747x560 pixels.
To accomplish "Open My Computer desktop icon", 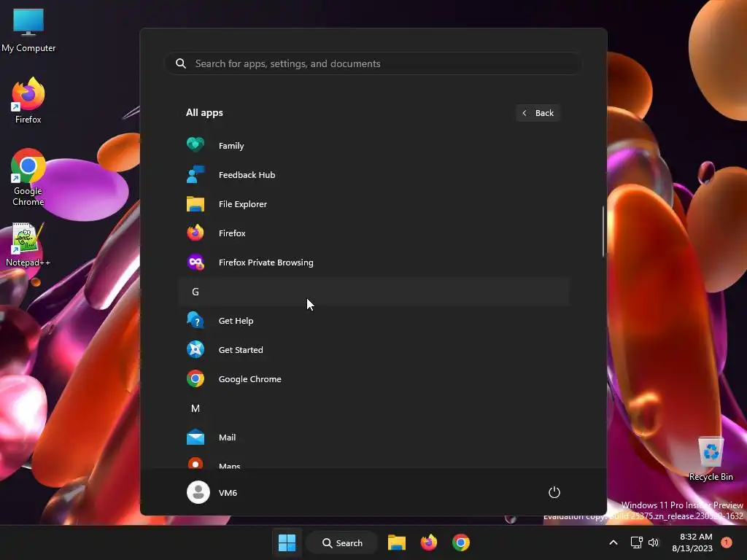I will coord(28,31).
